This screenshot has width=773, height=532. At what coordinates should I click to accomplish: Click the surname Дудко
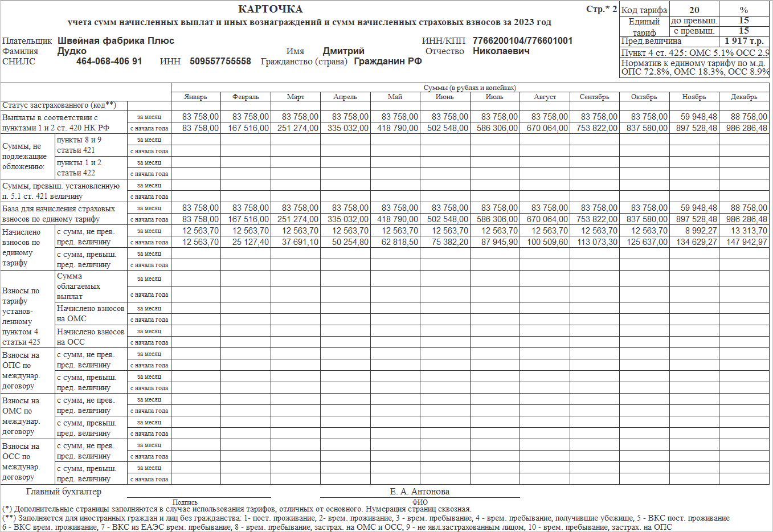click(x=72, y=51)
